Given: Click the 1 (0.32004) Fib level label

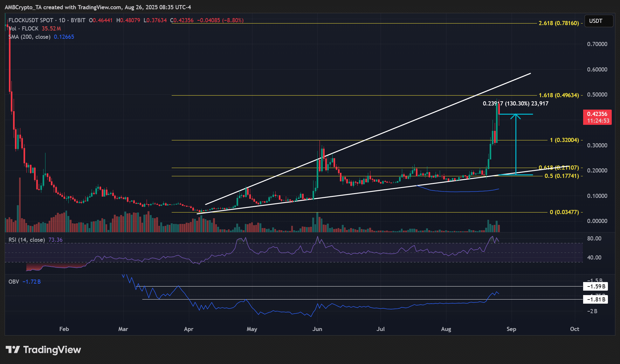Looking at the screenshot, I should point(564,140).
